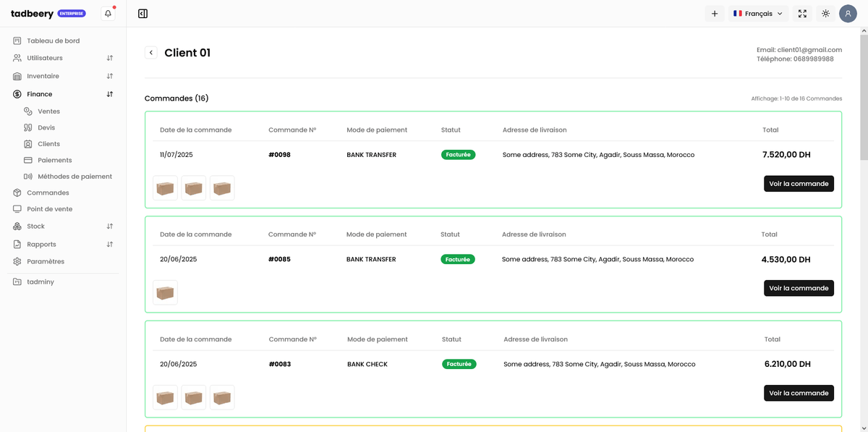Click the Point de vente monitor icon
Screen dimensions: 868x432
[x=17, y=209]
